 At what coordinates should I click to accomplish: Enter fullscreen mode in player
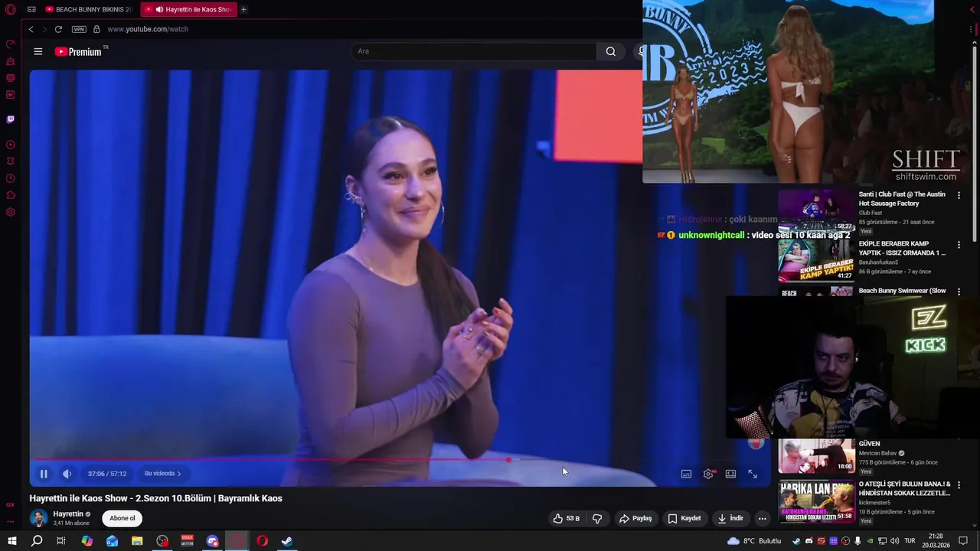[753, 474]
